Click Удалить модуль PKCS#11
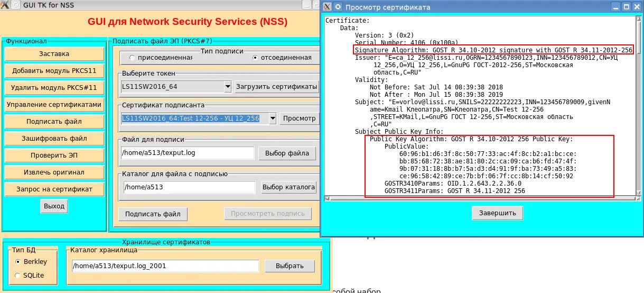644x293 pixels. pyautogui.click(x=54, y=88)
